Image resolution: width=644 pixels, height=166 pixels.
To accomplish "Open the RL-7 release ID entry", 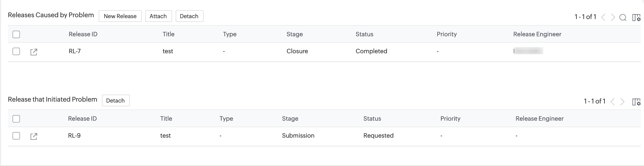I will point(74,51).
